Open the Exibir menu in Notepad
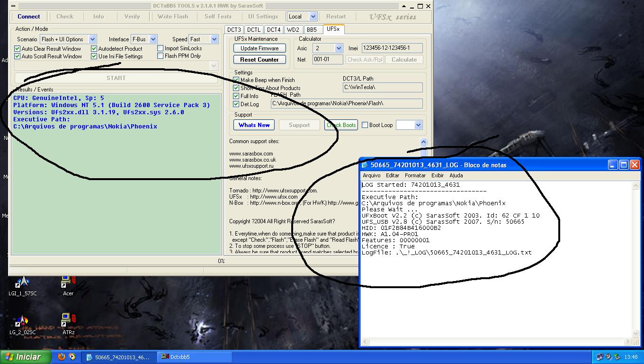The height and width of the screenshot is (364, 644). coord(438,175)
